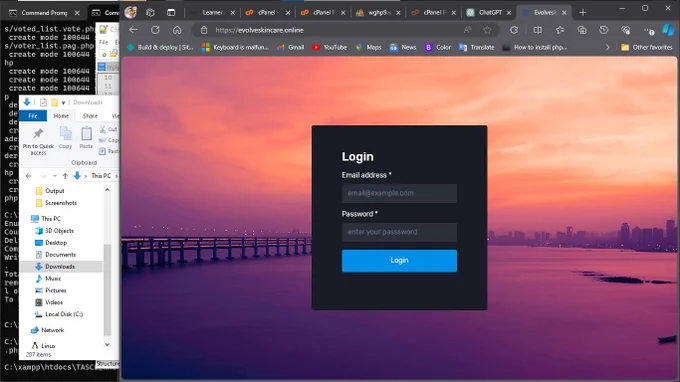This screenshot has height=382, width=680.
Task: Close the ChatGPT tab
Action: 509,13
